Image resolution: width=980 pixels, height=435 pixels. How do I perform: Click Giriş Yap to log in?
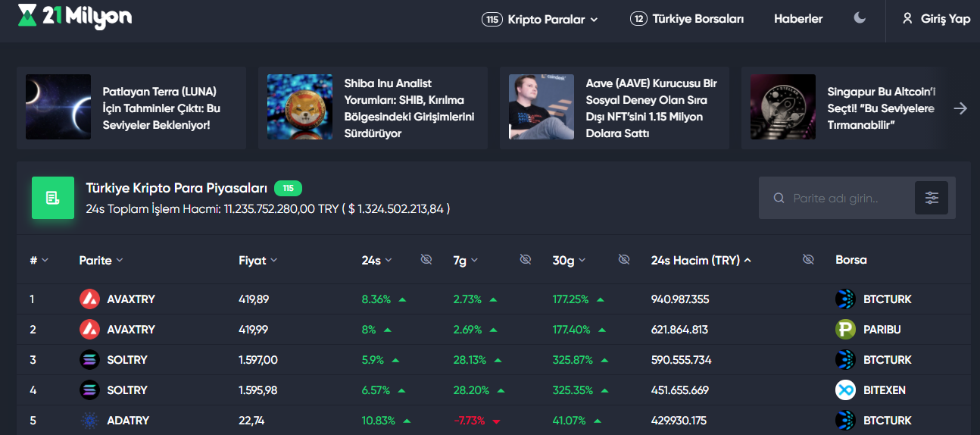(936, 19)
